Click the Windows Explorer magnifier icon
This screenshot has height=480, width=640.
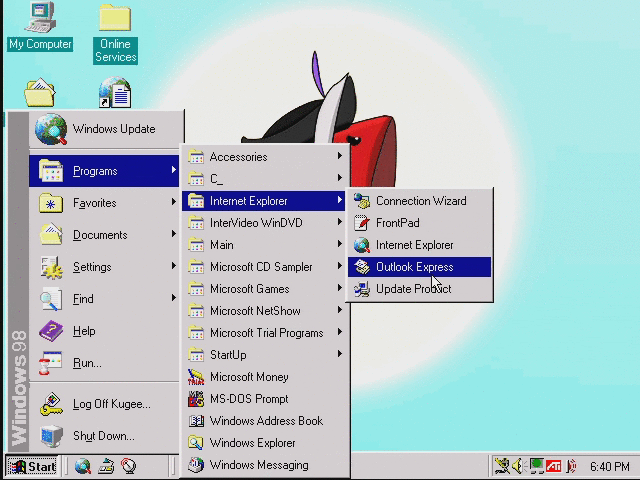(196, 443)
